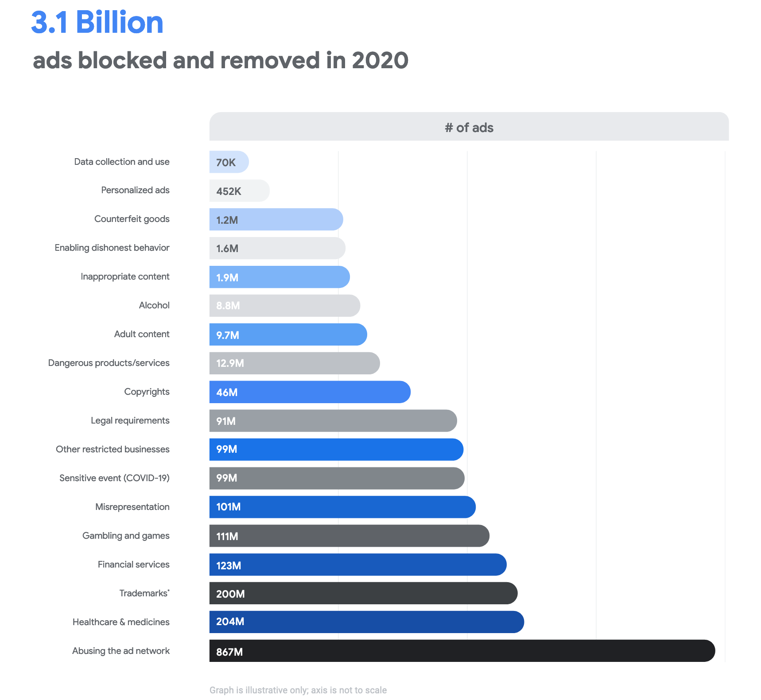Select the 1.9M Inappropriate content bar

(x=280, y=276)
